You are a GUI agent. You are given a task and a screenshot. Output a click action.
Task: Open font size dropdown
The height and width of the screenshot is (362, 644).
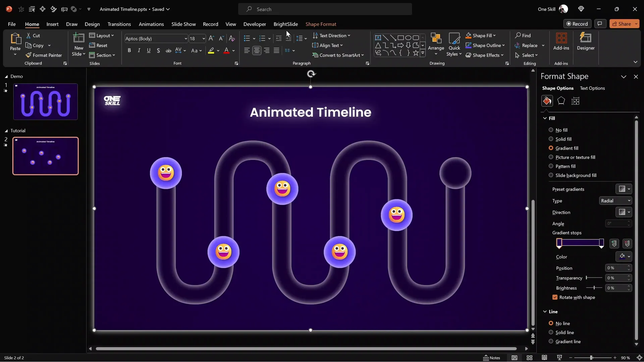pyautogui.click(x=203, y=39)
